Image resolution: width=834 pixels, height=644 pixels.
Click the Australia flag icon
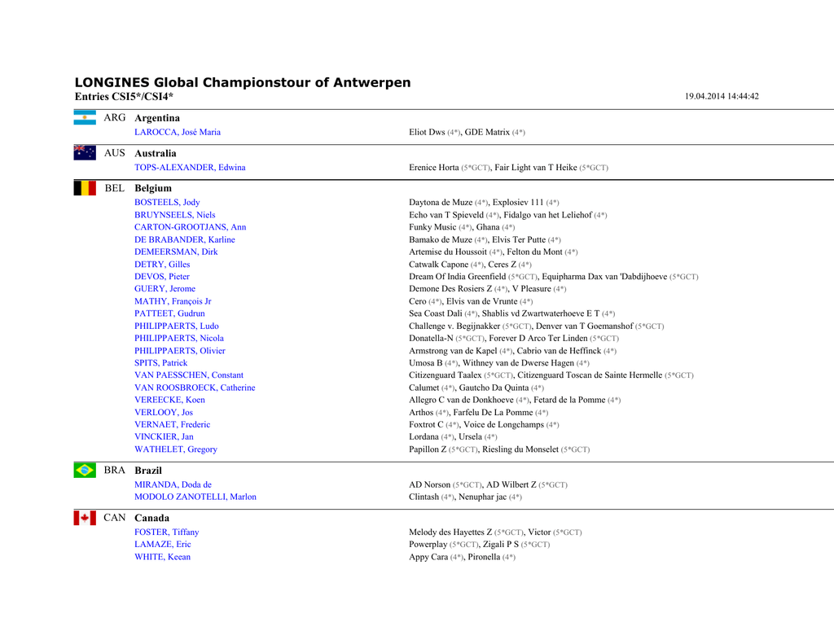[85, 153]
